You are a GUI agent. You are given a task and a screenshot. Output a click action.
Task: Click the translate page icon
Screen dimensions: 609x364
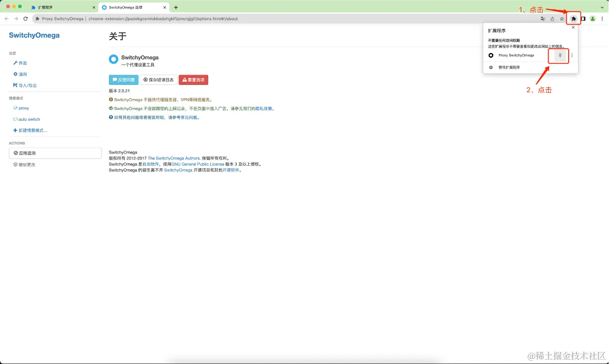543,19
